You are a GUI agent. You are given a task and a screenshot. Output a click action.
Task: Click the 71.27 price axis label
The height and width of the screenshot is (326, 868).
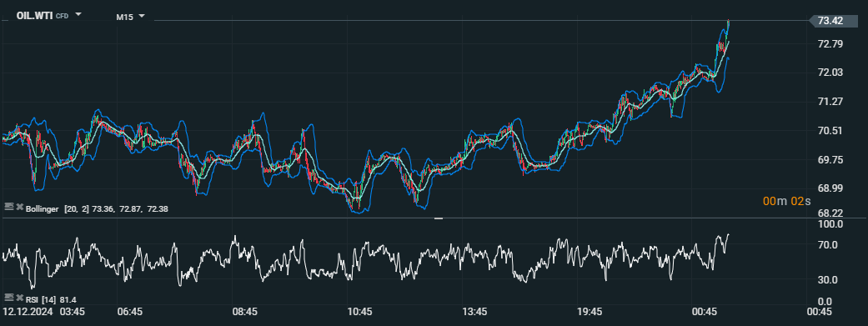tap(830, 102)
